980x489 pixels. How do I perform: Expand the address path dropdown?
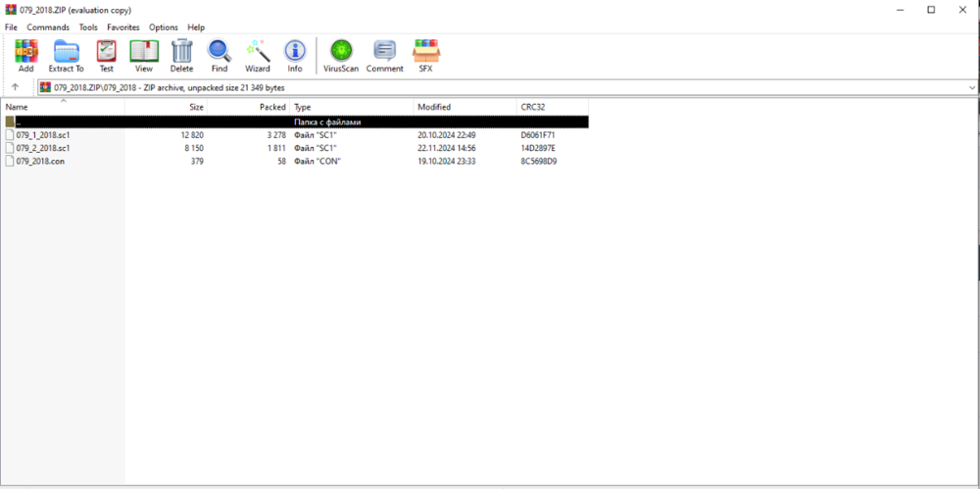point(970,87)
